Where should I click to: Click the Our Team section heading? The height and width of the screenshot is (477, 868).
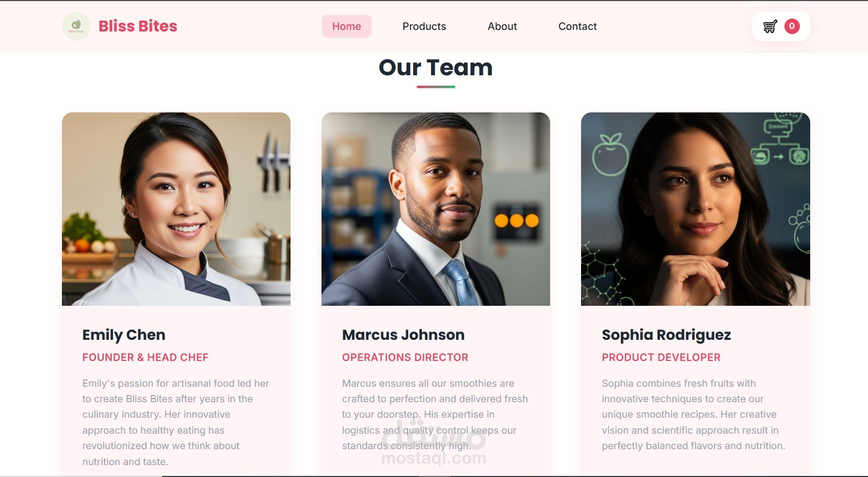coord(436,68)
